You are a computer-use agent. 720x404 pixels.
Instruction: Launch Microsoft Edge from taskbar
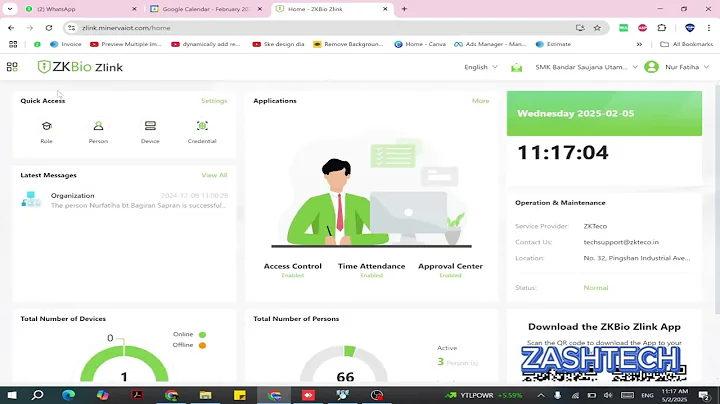pos(68,395)
